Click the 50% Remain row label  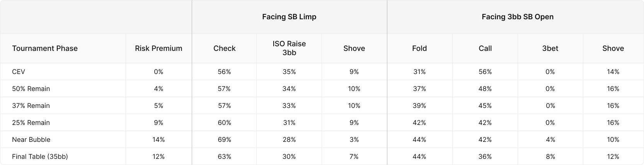31,89
